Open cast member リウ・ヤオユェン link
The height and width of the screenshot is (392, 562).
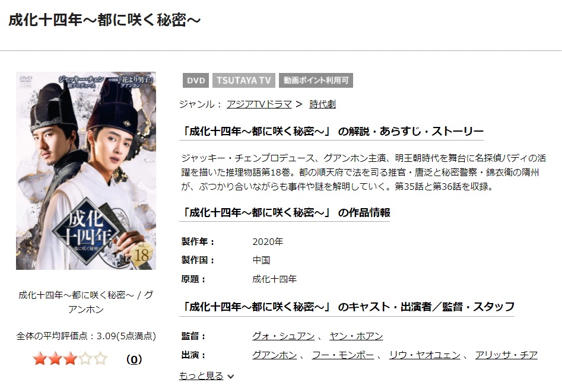pos(425,355)
